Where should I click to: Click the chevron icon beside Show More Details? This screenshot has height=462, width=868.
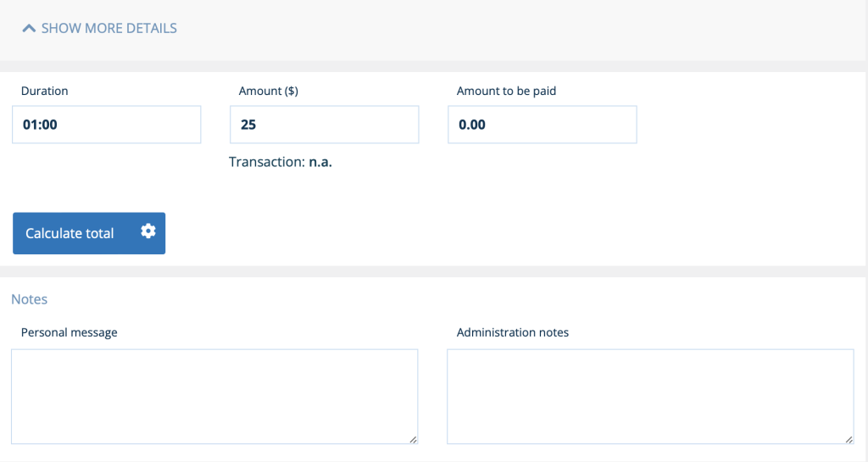29,29
